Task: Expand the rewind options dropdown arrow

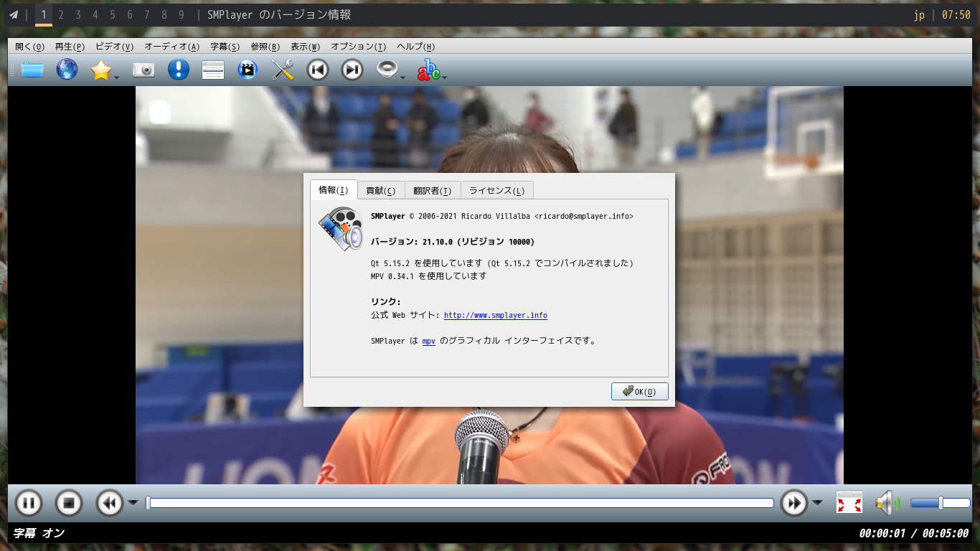Action: point(133,503)
